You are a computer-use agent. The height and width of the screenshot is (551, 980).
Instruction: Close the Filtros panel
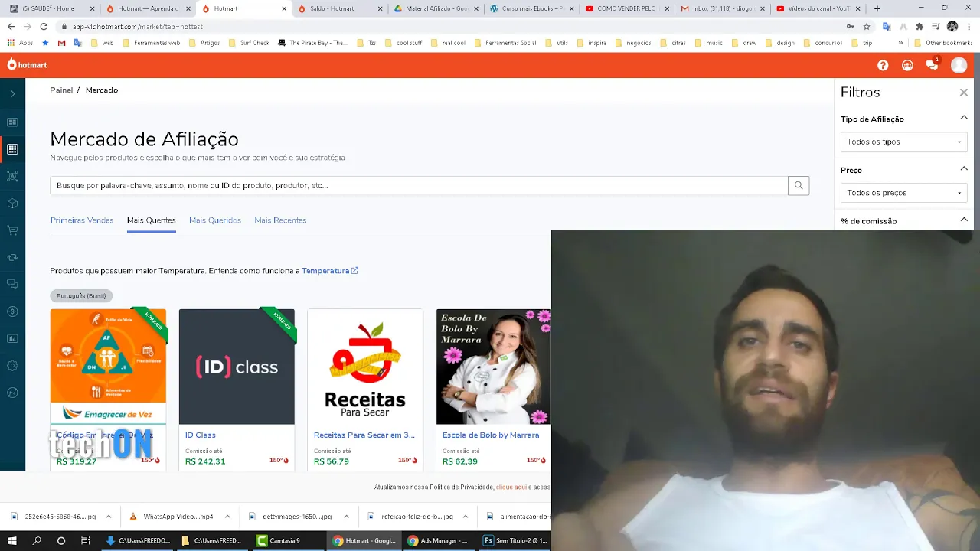[x=964, y=93]
